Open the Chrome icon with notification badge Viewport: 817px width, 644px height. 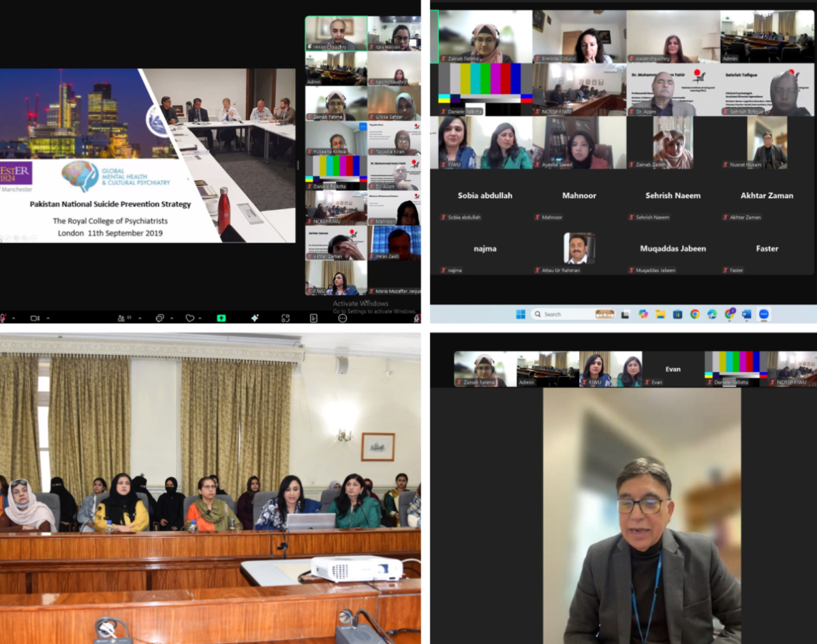[730, 313]
